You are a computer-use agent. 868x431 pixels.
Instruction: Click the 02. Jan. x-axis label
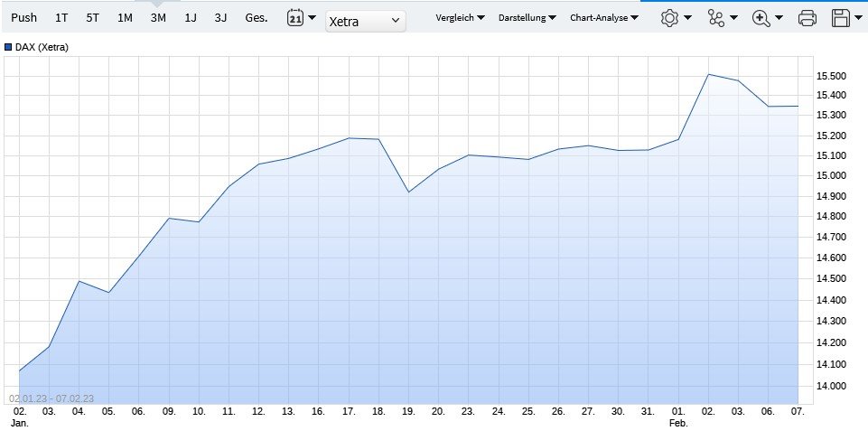click(19, 417)
